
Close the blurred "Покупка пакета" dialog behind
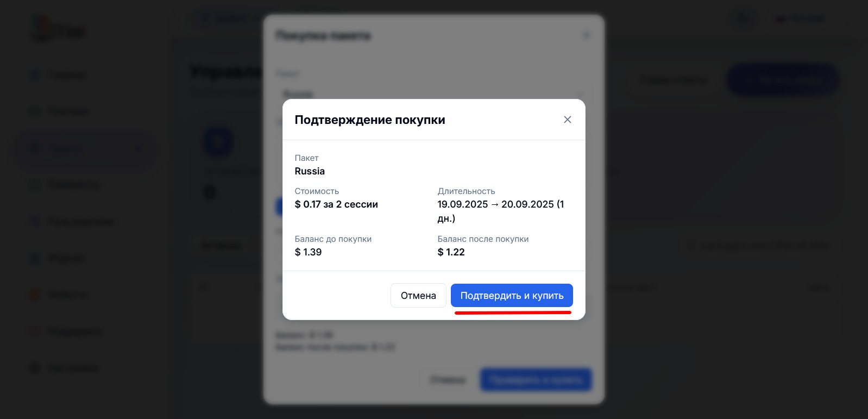pos(586,36)
